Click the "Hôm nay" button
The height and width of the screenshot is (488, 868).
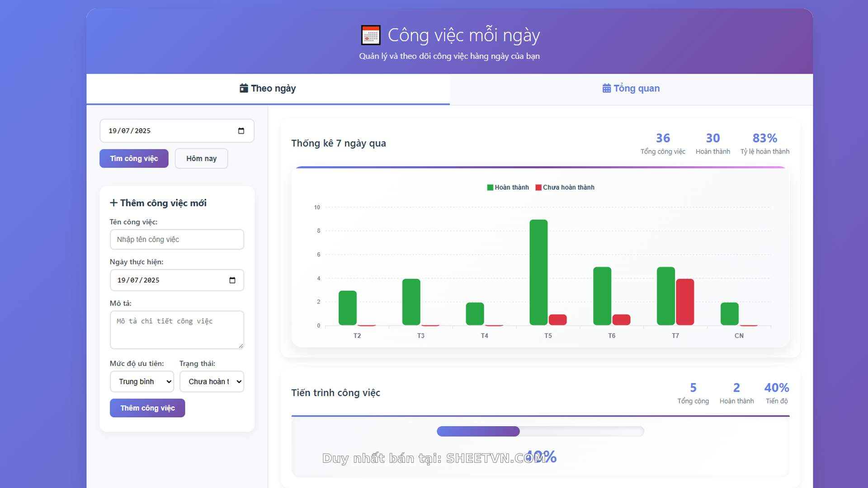pos(201,158)
